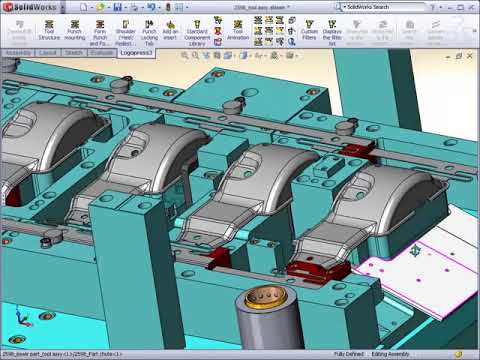480x360 pixels.
Task: Click the coordinate triad in the viewport
Action: 23,317
